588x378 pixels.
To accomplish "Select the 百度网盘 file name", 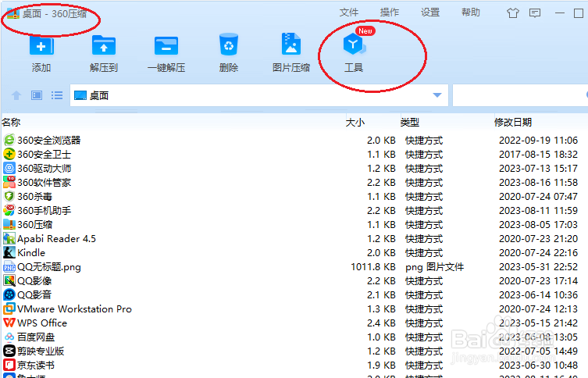I will (36, 337).
